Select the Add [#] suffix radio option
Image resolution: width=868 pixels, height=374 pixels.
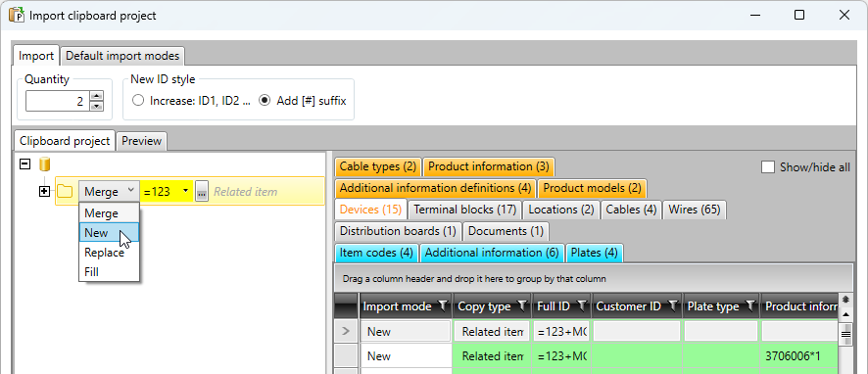click(265, 101)
